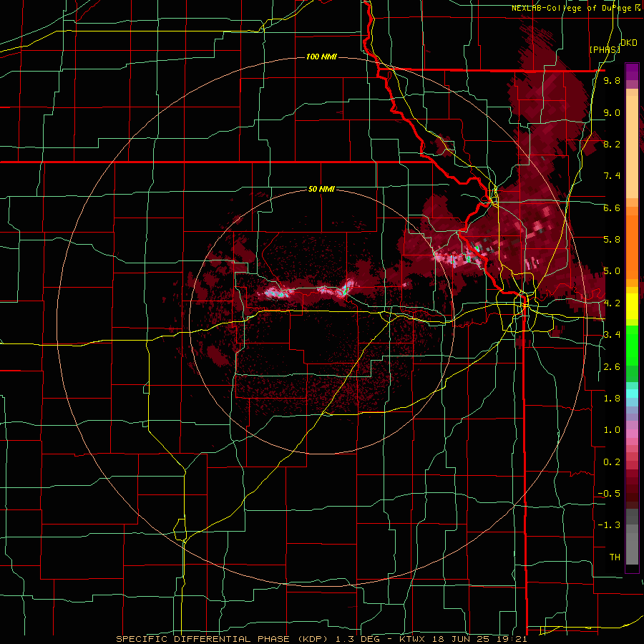Click the 'DKD' text near the top right

point(628,43)
